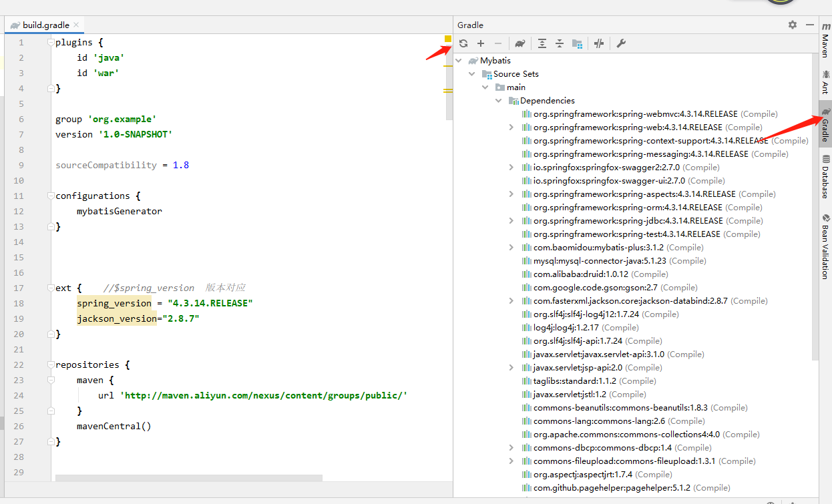Click the plus icon to link Gradle project
832x504 pixels.
481,43
